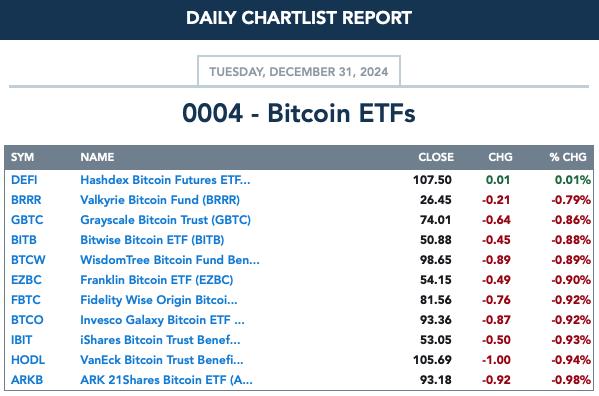Open Valkyrie Bitcoin Fund (BRRR) link

160,200
